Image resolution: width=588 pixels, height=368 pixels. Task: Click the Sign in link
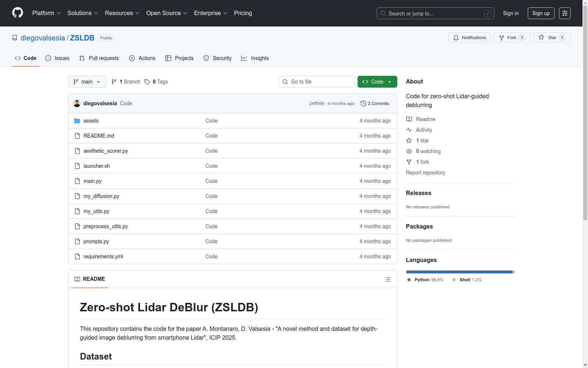(x=511, y=13)
